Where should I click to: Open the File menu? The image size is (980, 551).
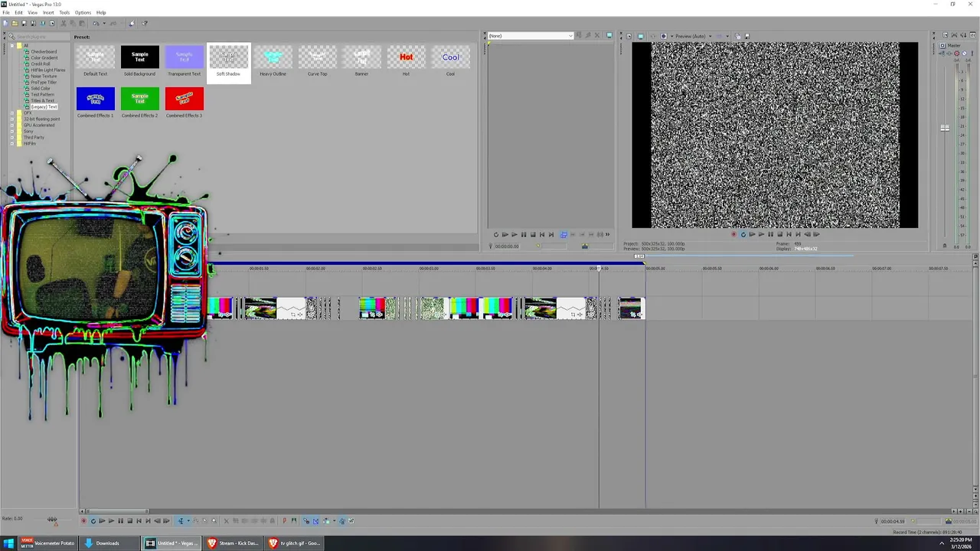click(6, 12)
